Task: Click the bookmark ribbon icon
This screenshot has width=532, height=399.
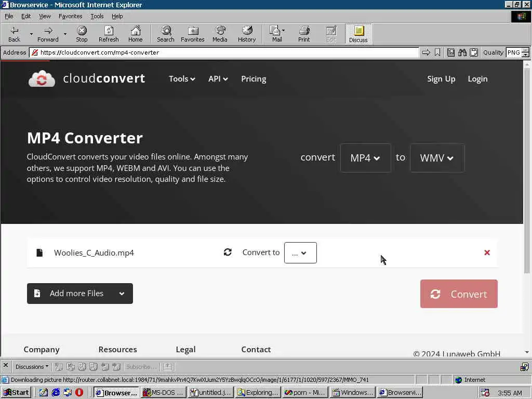Action: (x=437, y=52)
